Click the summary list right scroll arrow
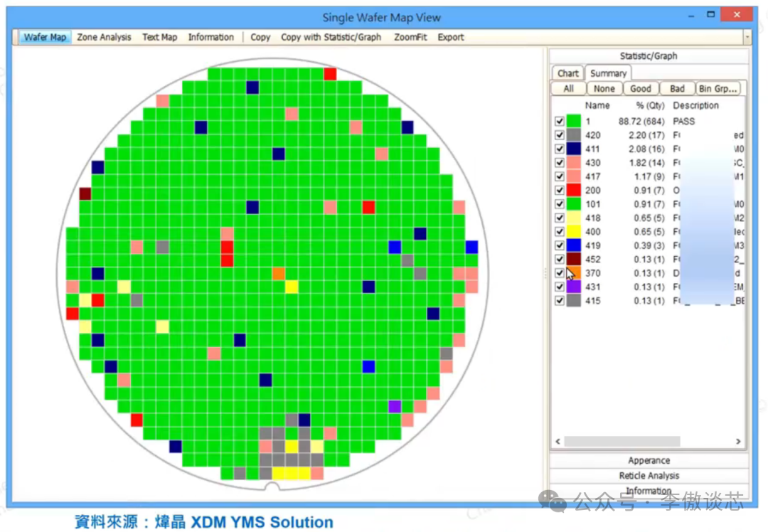The width and height of the screenshot is (768, 532). 738,442
